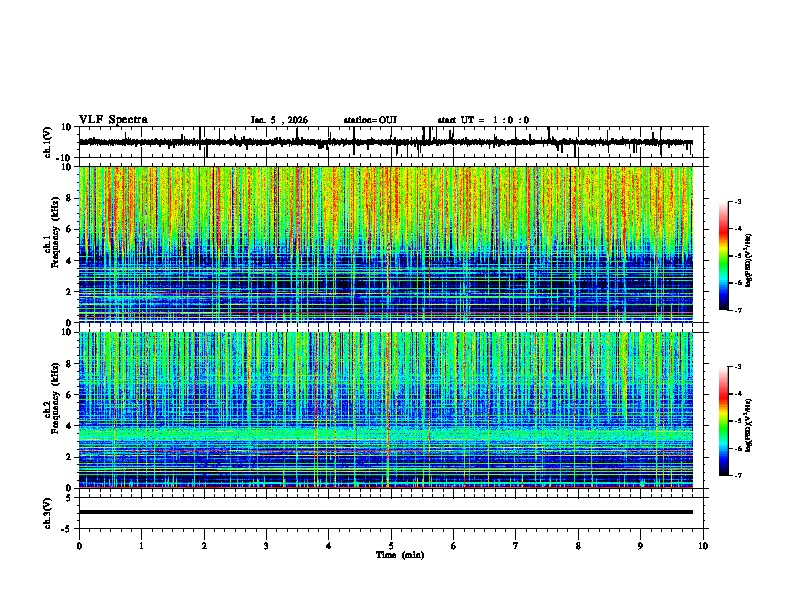This screenshot has width=792, height=612.
Task: Click the ch.1 spectrogram color scale bar
Action: (x=724, y=256)
